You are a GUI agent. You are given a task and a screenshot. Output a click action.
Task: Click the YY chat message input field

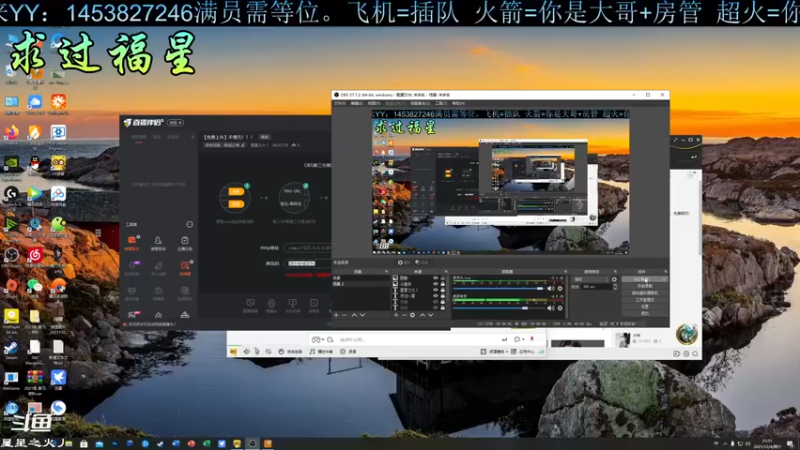click(418, 339)
